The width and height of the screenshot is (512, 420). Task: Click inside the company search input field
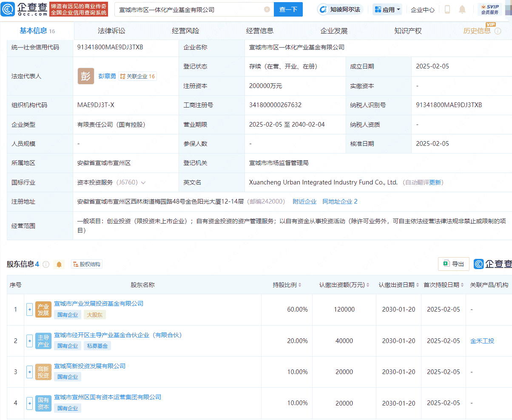(191, 9)
